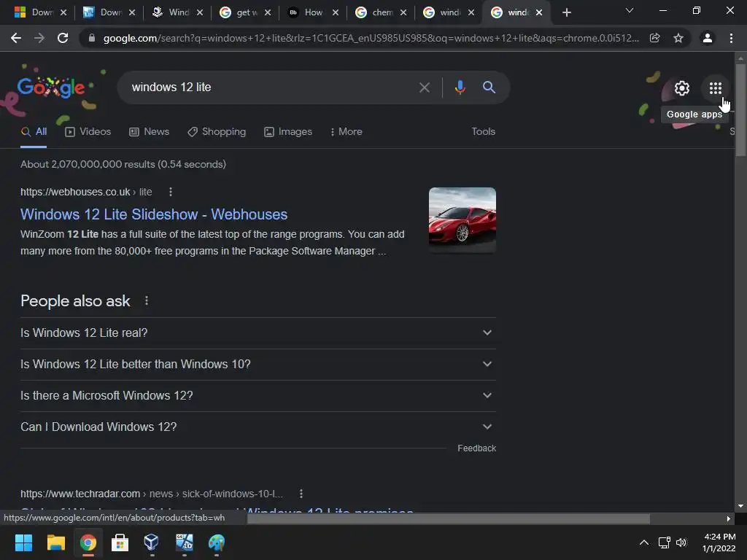The height and width of the screenshot is (560, 747).
Task: Click the volume speaker tray icon
Action: [682, 542]
